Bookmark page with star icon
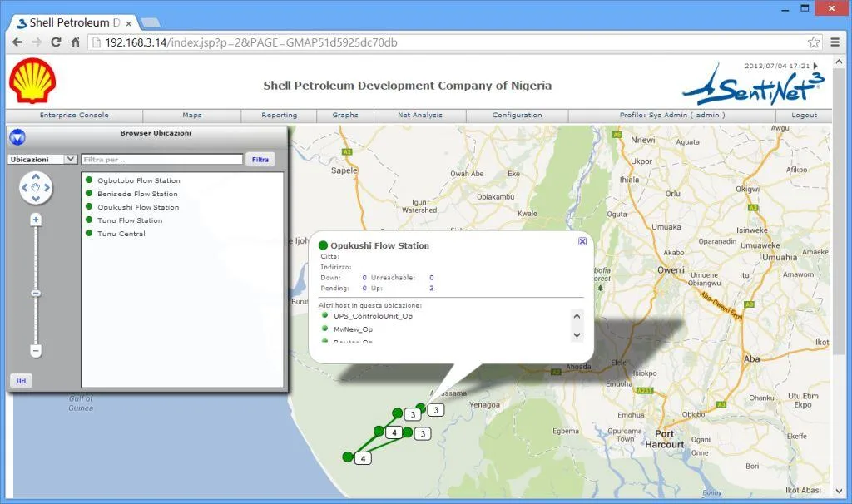852x504 pixels. 814,42
